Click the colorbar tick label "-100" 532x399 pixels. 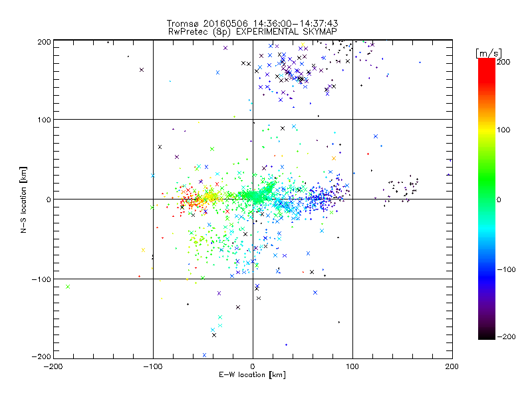[x=506, y=269]
